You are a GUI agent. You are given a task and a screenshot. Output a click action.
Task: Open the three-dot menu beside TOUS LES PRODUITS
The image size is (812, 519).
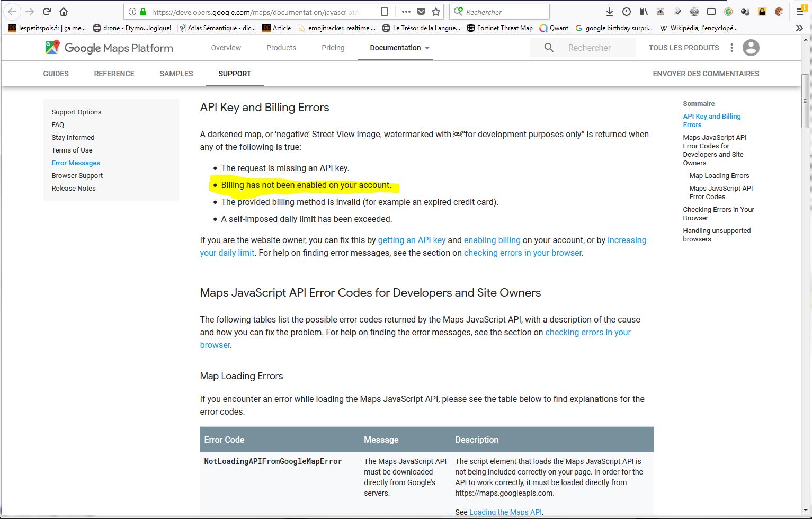731,48
